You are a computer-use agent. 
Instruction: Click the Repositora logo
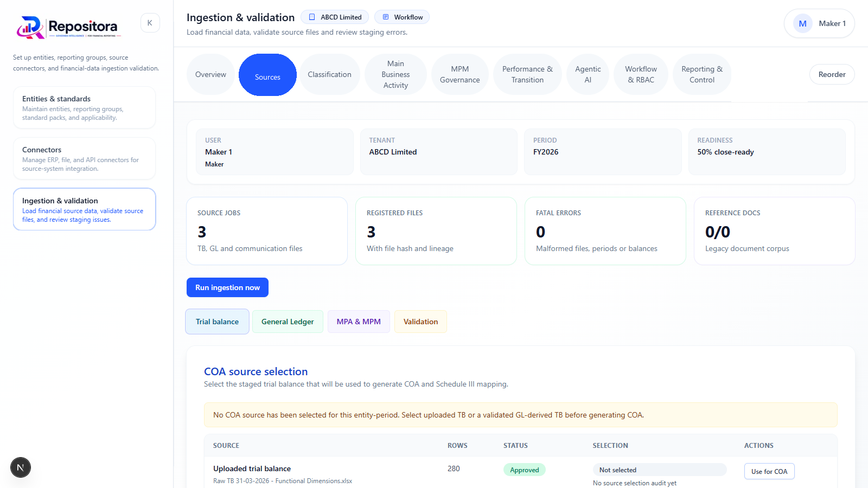(68, 27)
